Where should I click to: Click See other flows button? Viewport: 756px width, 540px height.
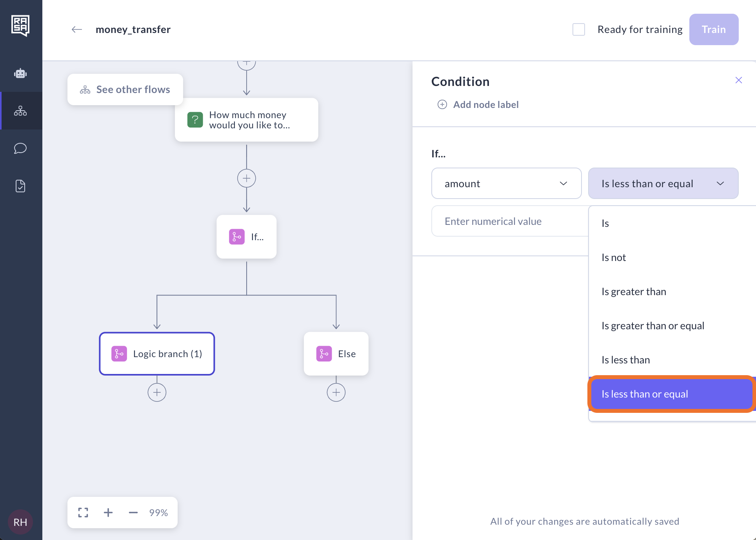pyautogui.click(x=125, y=89)
